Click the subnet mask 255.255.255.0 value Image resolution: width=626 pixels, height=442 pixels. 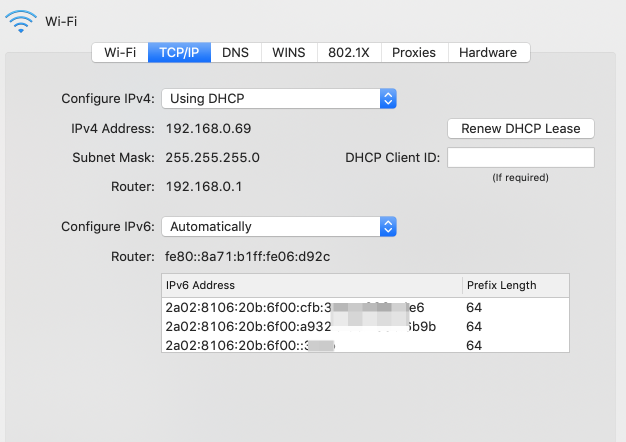point(212,158)
